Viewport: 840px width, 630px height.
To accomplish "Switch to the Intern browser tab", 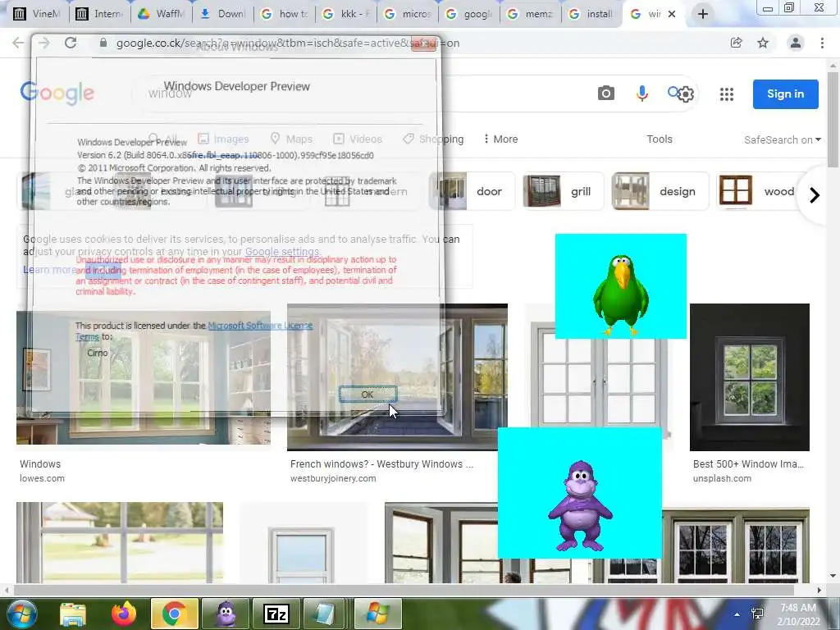I will [x=99, y=14].
